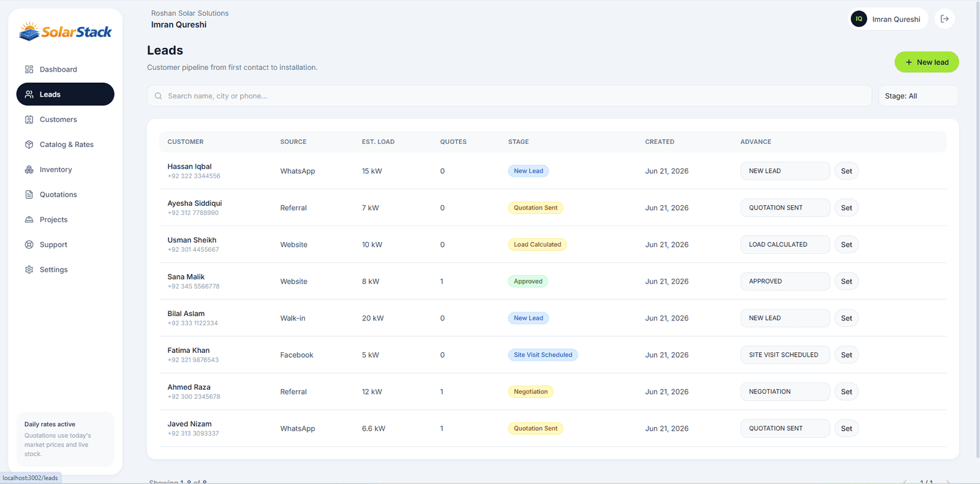Open the Stage: All filter dropdown
This screenshot has width=980, height=484.
coord(918,96)
